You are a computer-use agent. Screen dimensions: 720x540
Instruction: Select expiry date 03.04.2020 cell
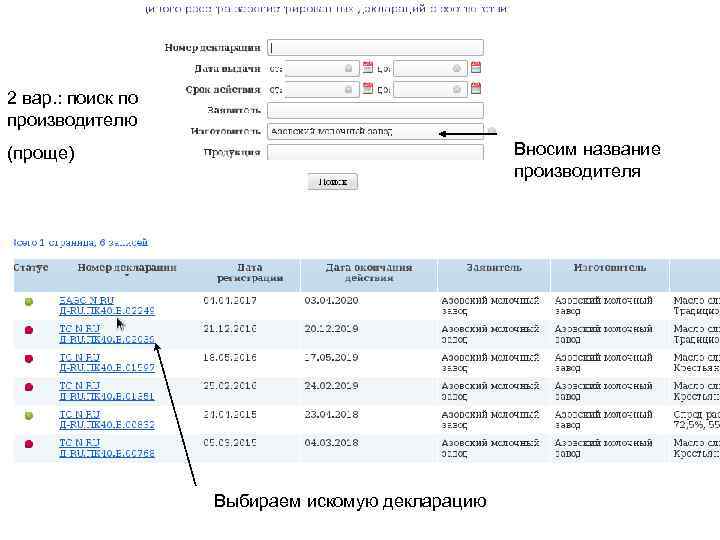pos(331,301)
